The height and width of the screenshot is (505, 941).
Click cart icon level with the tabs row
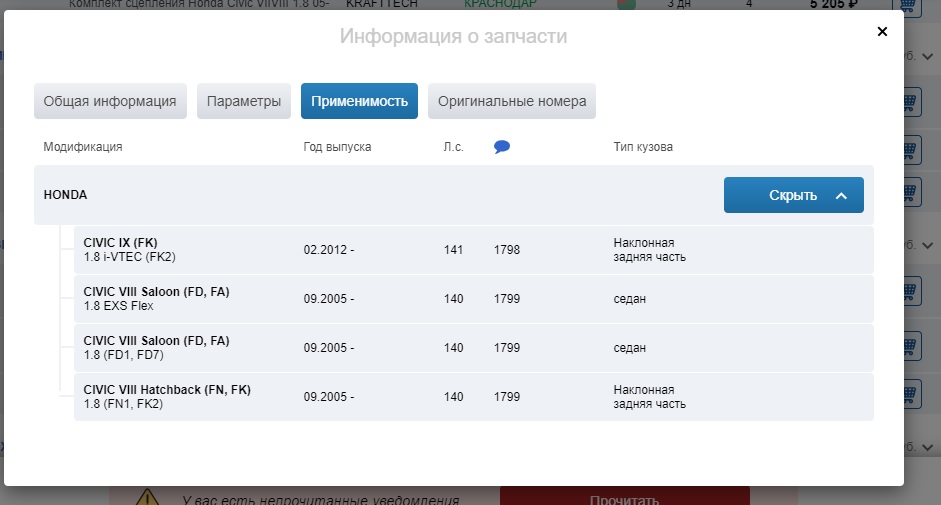909,102
